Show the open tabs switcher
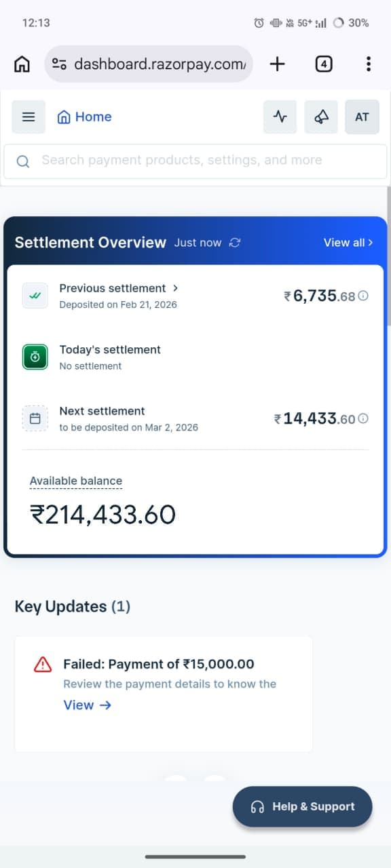Screen dimensions: 391x868 coord(324,64)
